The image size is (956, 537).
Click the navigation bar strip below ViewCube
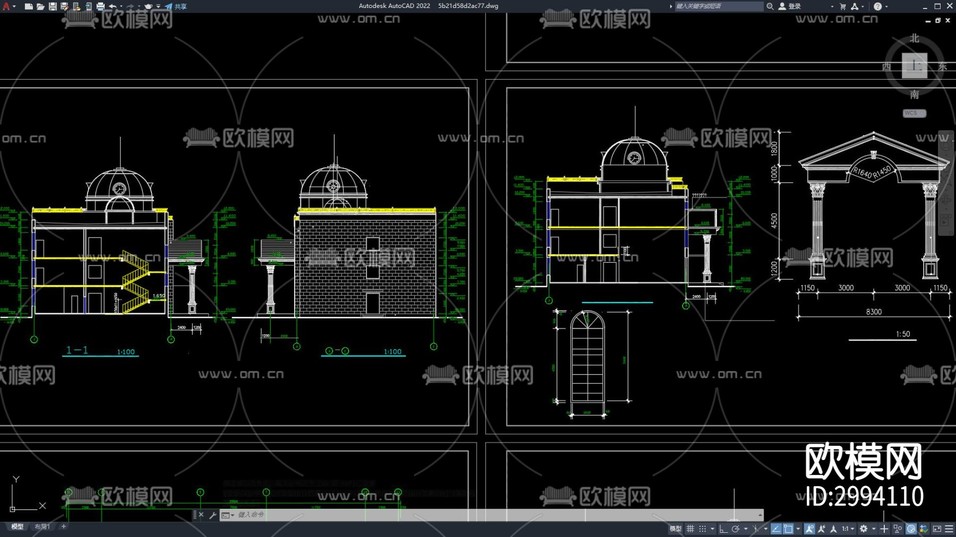coord(945,182)
